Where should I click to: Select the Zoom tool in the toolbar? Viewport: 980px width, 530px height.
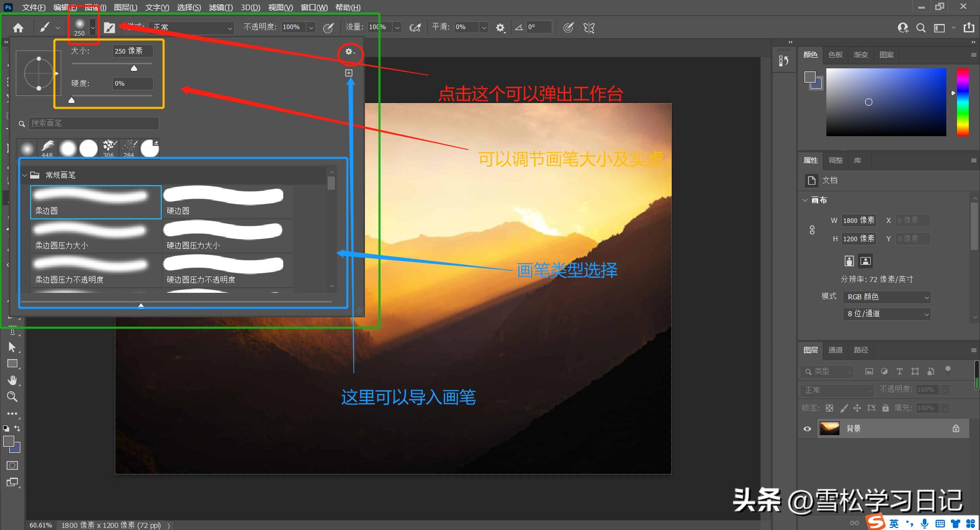tap(12, 395)
